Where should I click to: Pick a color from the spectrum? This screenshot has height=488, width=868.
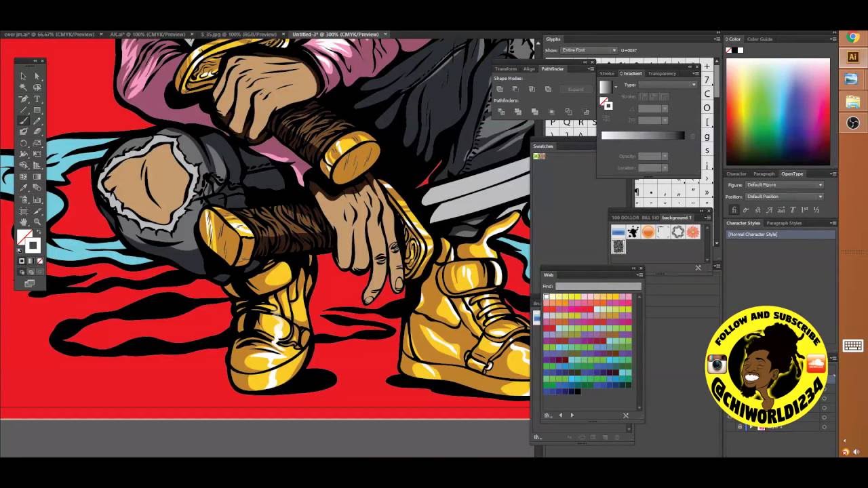[778, 112]
